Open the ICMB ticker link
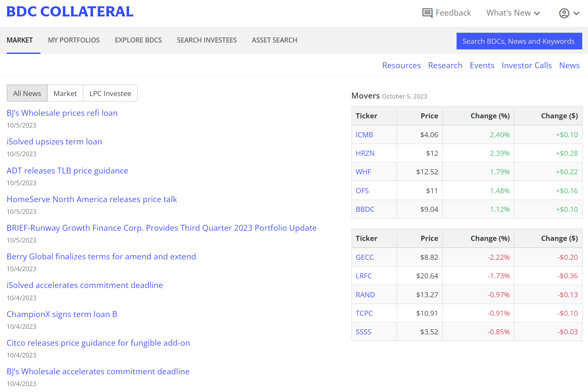Screen dimensions: 588x392 364,135
